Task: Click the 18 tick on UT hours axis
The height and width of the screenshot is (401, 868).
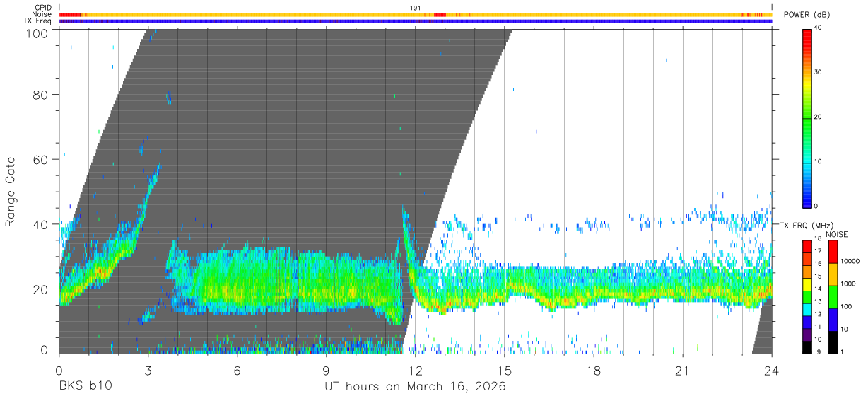Action: click(x=593, y=370)
